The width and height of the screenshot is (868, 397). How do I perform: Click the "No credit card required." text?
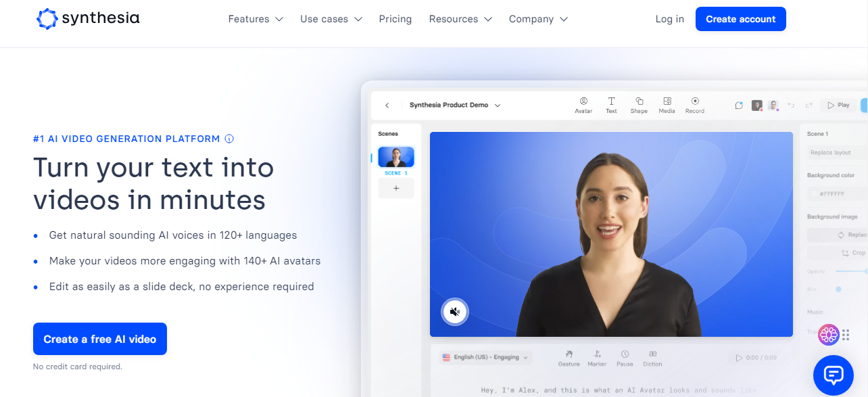pyautogui.click(x=78, y=367)
